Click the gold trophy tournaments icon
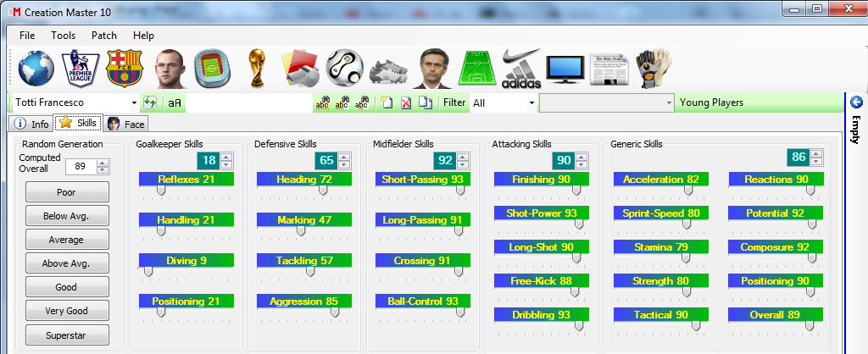 257,69
